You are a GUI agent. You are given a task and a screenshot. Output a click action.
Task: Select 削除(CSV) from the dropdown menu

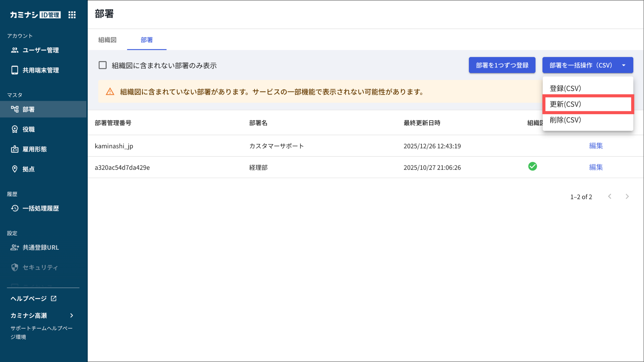click(x=565, y=120)
